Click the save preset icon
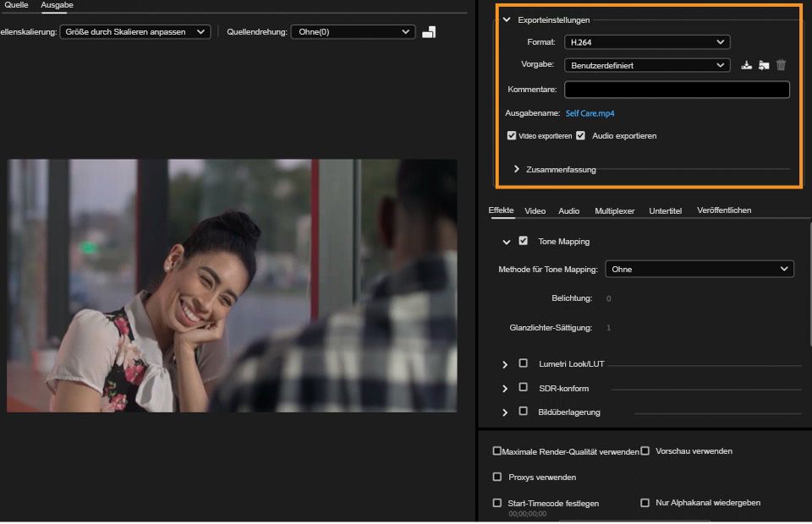This screenshot has width=812, height=524. click(746, 65)
